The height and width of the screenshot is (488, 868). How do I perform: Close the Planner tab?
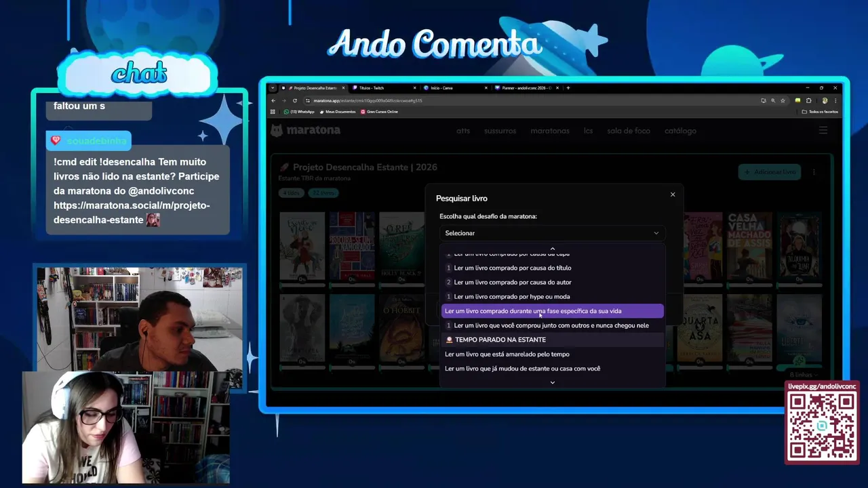point(557,88)
